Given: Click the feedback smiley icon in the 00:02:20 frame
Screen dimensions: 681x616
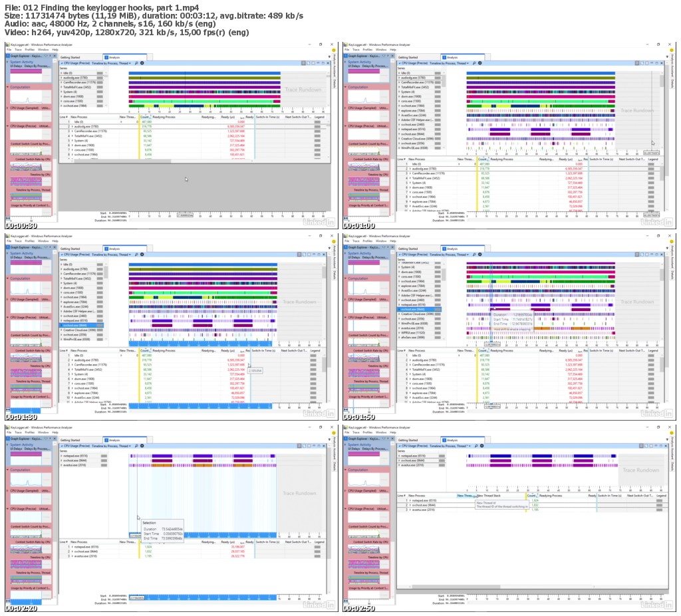Looking at the screenshot, I should [x=334, y=433].
